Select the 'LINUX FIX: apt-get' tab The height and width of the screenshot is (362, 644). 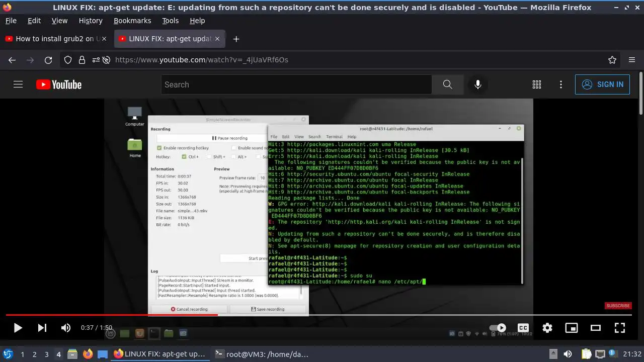click(170, 39)
